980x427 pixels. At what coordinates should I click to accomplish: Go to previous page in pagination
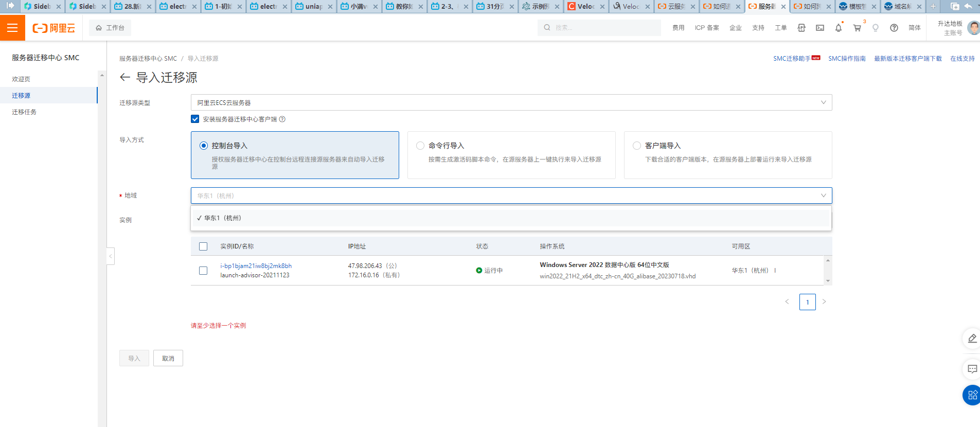[787, 302]
